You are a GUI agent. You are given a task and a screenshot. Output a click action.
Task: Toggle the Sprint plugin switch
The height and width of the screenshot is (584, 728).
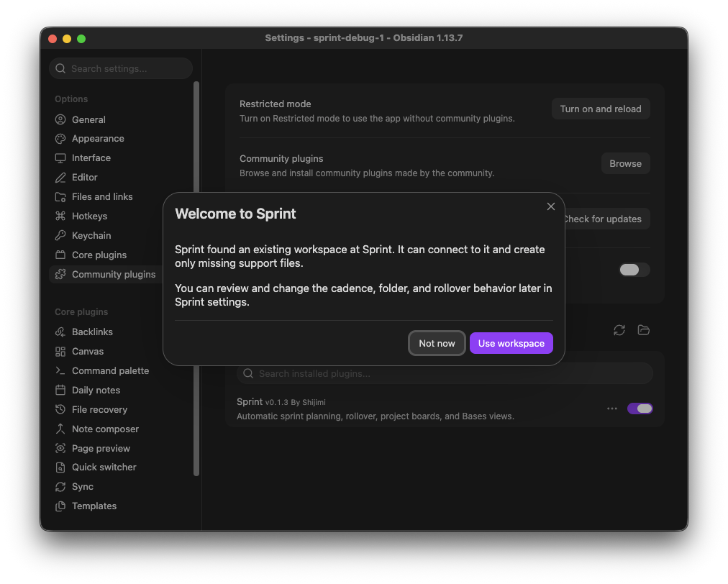[x=640, y=409]
